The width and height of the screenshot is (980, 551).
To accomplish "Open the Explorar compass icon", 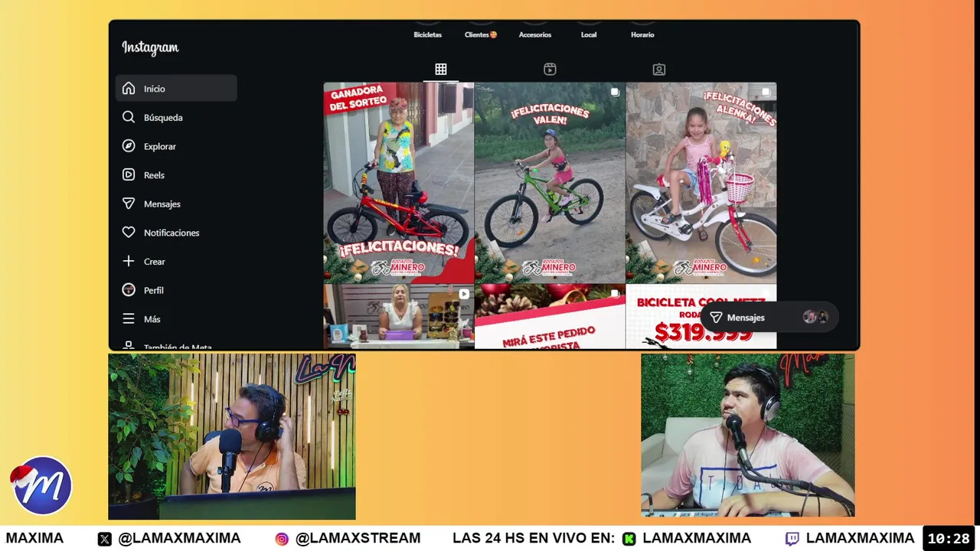I will point(129,146).
